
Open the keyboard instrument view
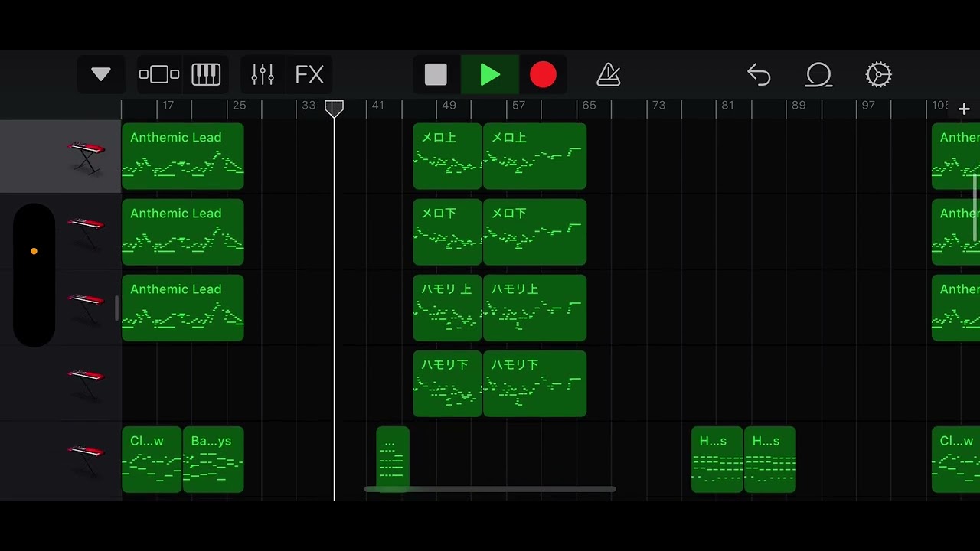(206, 75)
